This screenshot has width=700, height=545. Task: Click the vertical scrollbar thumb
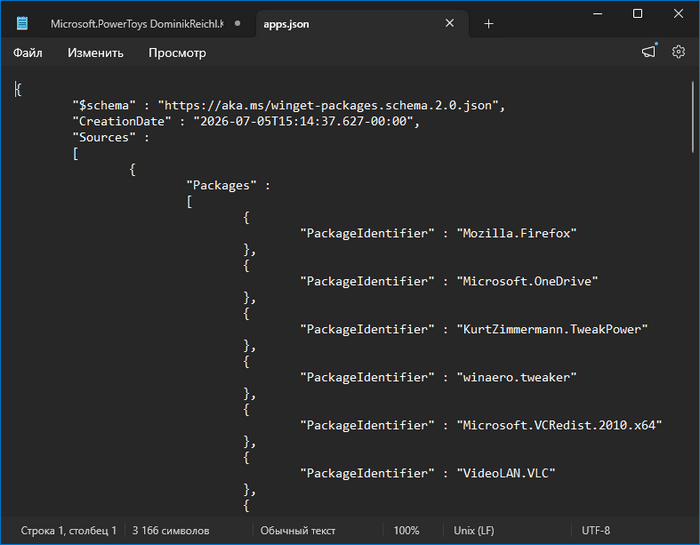[693, 117]
